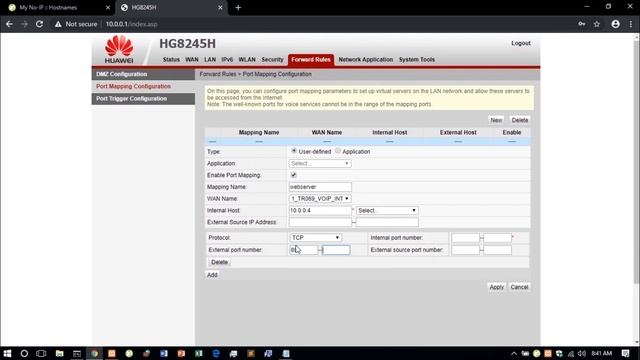
Task: Close the My No-IP Hostnames tab
Action: (108, 7)
